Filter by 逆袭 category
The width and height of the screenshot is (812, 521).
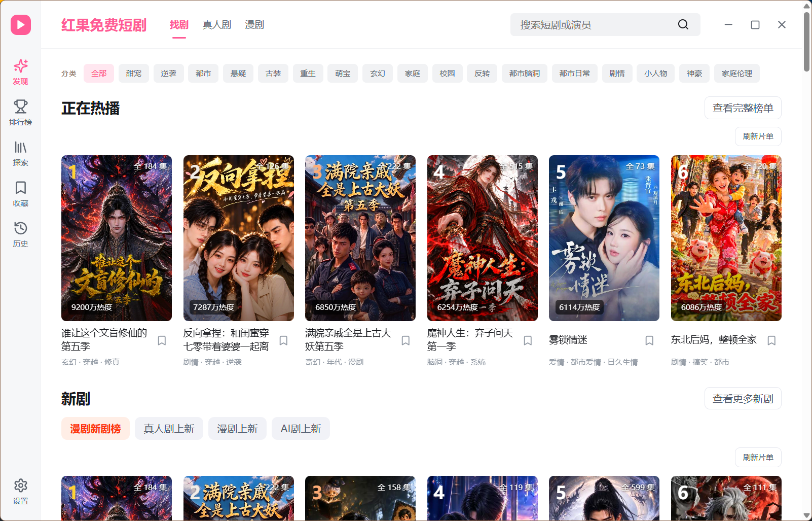[169, 74]
